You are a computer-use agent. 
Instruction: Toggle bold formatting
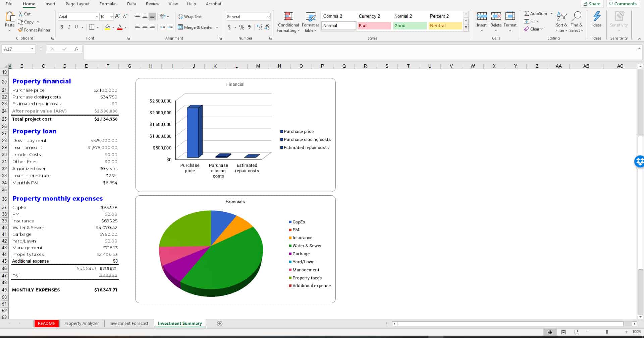pos(61,27)
